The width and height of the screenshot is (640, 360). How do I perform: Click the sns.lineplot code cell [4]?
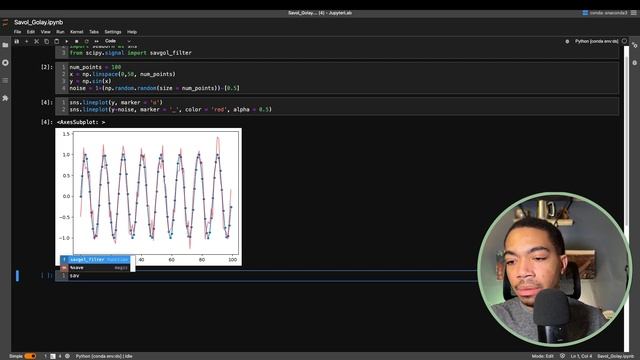click(x=337, y=106)
